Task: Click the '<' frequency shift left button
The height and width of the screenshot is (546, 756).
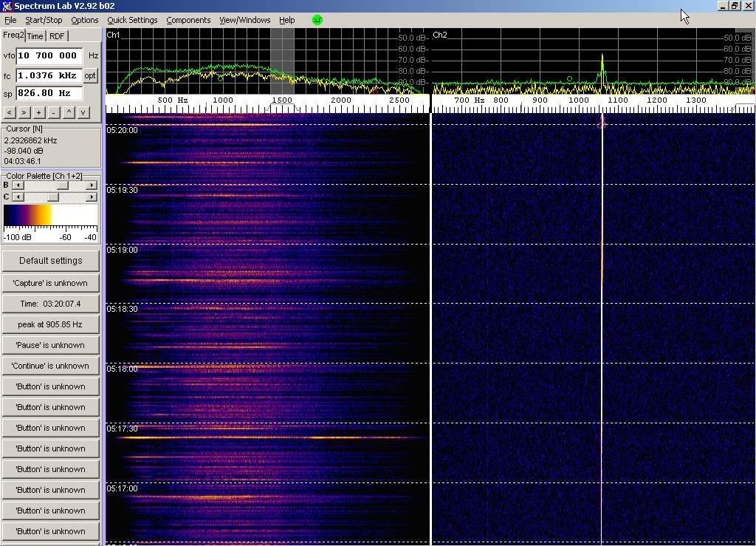Action: (10, 112)
